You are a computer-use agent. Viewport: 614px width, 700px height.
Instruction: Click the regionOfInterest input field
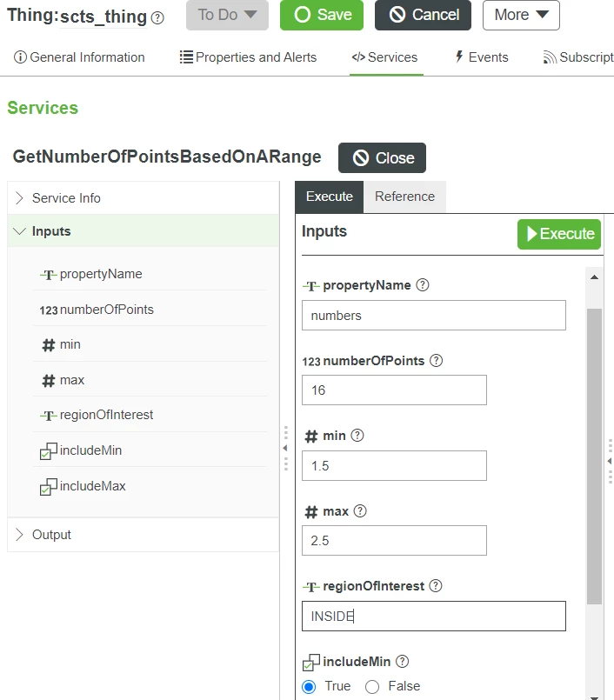coord(434,616)
